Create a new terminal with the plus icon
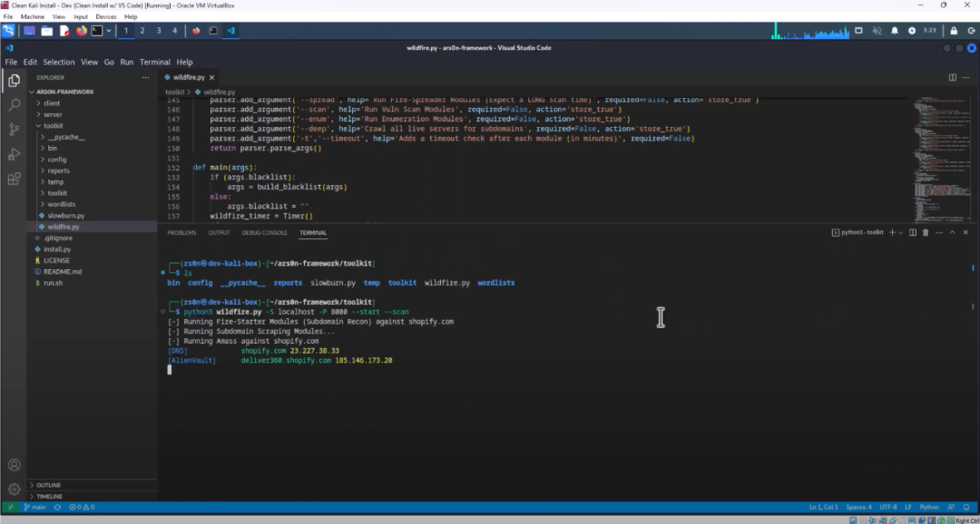 [892, 232]
